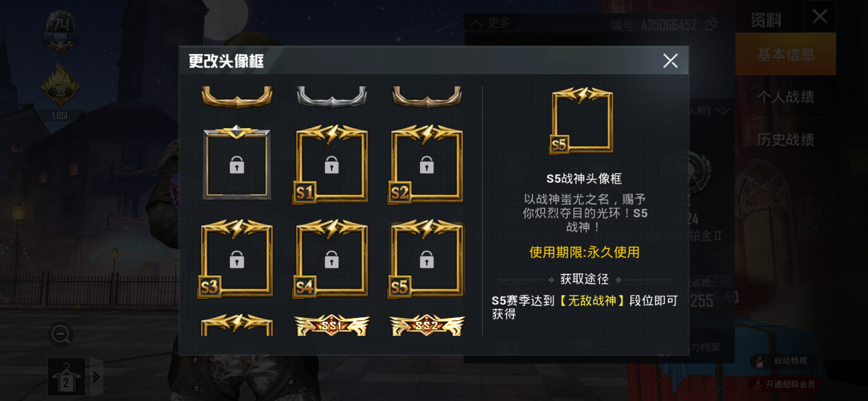Close the 更改头像框 dialog
This screenshot has width=868, height=401.
(x=670, y=61)
